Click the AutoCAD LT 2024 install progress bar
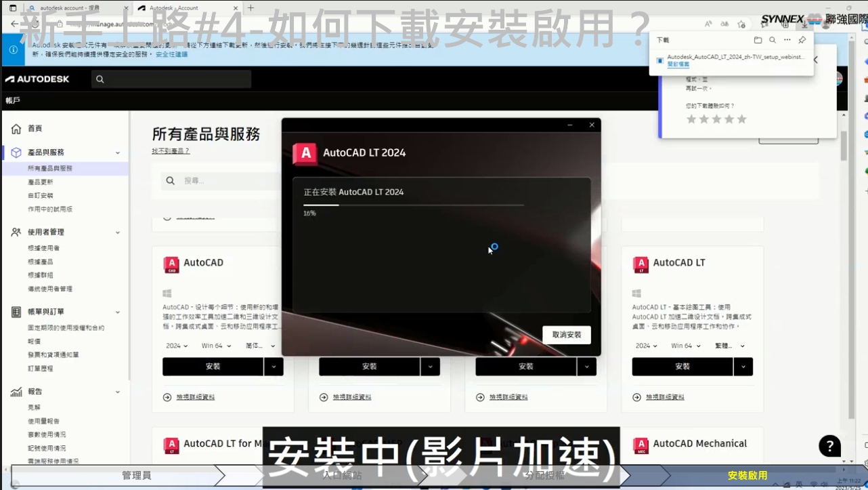This screenshot has height=490, width=868. click(x=413, y=205)
